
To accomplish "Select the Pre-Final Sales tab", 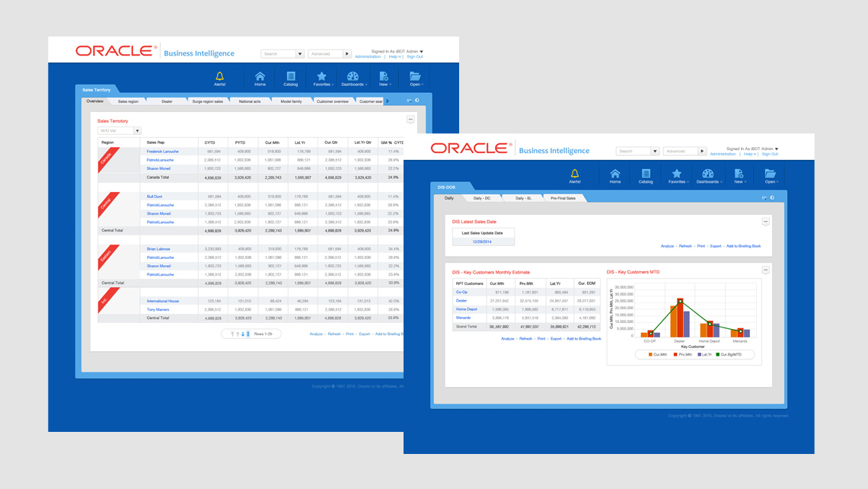I will click(563, 198).
